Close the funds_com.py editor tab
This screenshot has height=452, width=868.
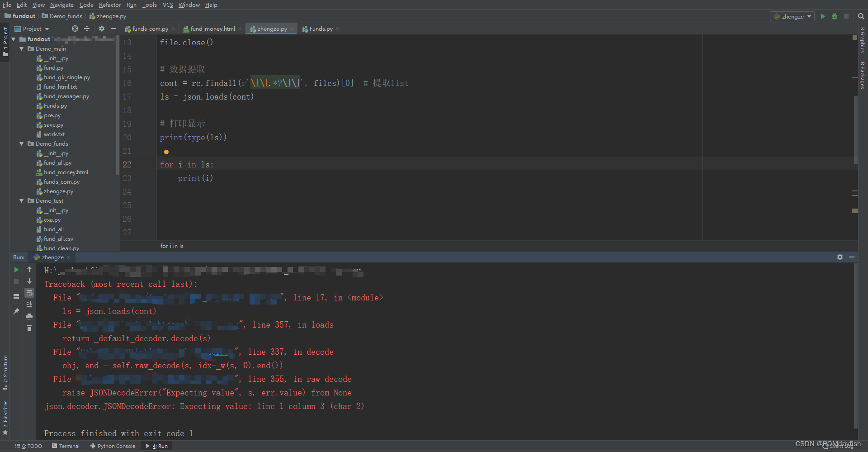coord(173,29)
